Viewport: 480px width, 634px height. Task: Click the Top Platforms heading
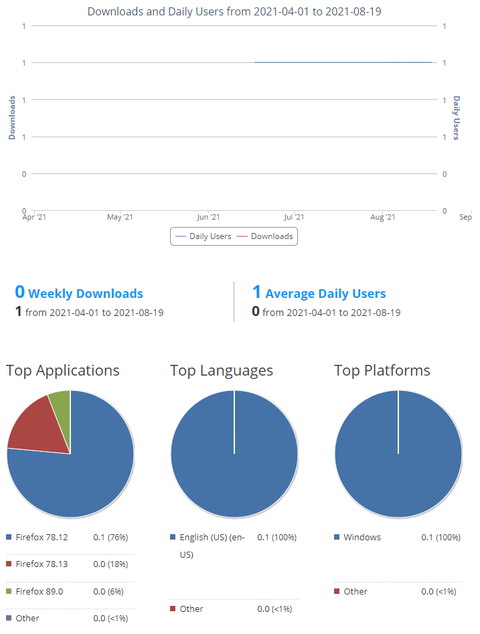[382, 371]
